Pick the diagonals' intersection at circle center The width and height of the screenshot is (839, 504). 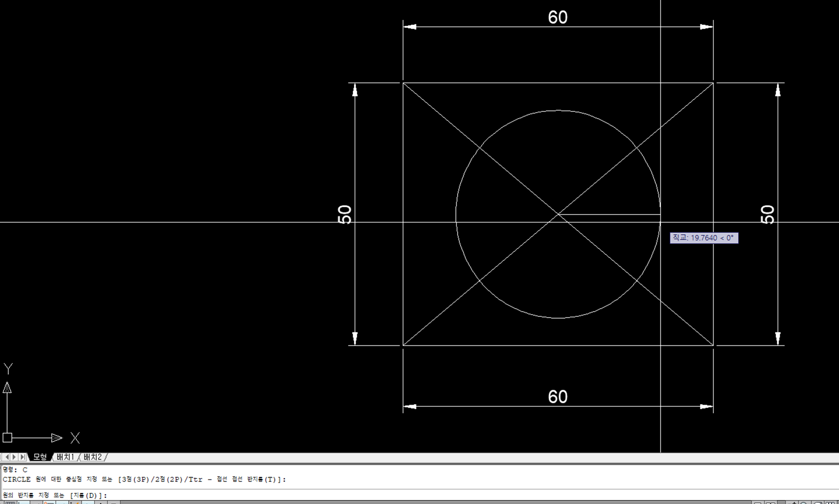tap(558, 214)
